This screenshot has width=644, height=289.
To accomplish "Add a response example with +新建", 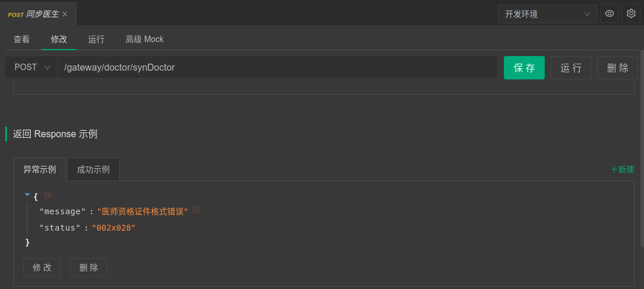I will (x=622, y=169).
